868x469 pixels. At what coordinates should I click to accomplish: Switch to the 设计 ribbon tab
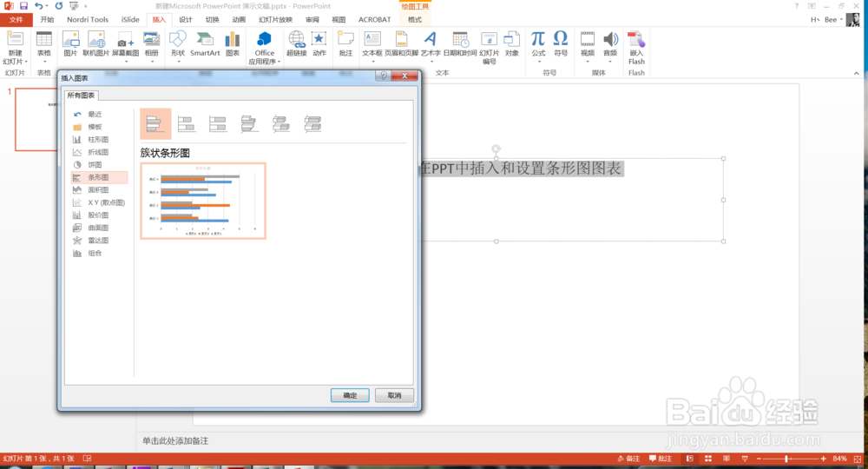pyautogui.click(x=186, y=20)
